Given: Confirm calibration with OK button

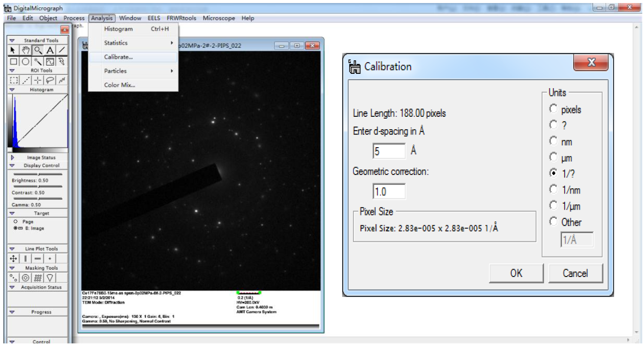Looking at the screenshot, I should 516,273.
